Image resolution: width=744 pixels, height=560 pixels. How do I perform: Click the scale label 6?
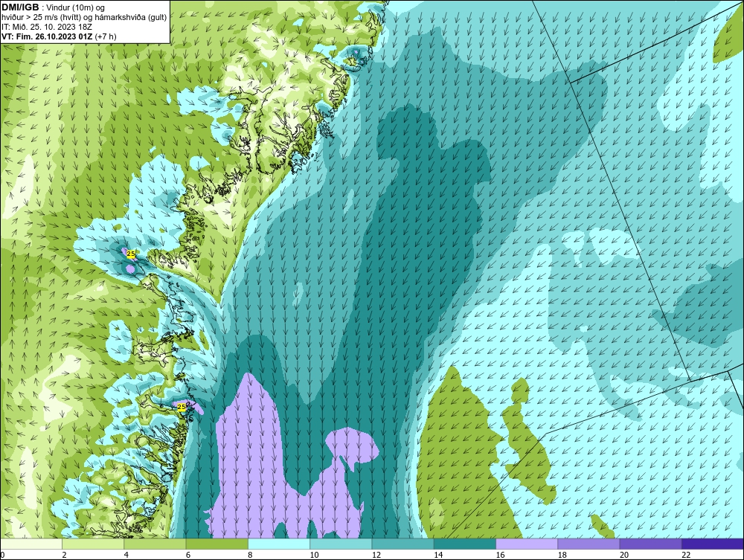(188, 556)
